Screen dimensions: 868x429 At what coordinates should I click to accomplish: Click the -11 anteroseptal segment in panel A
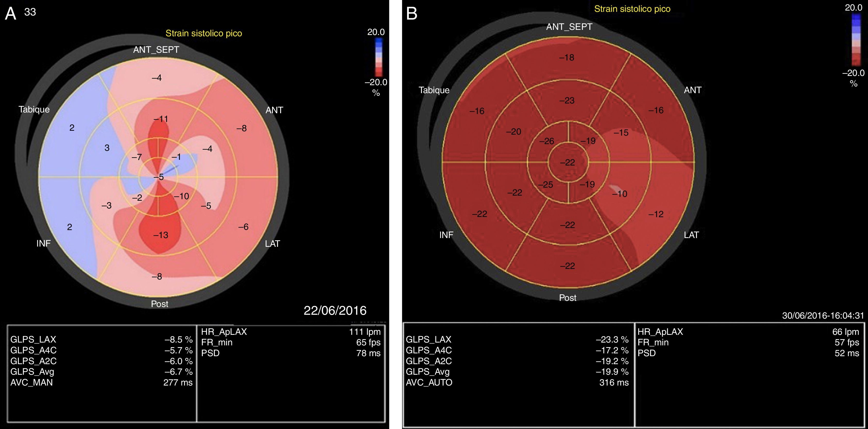[161, 119]
